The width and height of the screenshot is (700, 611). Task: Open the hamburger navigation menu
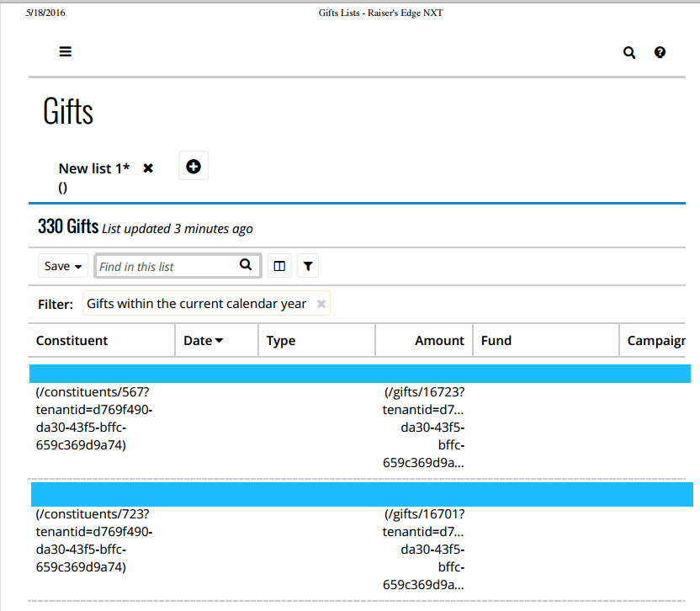pos(65,52)
